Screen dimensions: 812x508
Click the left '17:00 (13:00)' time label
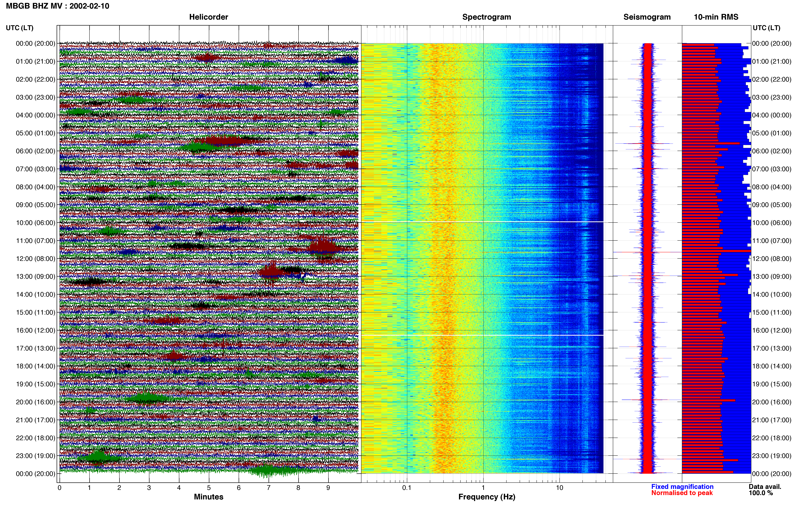click(36, 348)
